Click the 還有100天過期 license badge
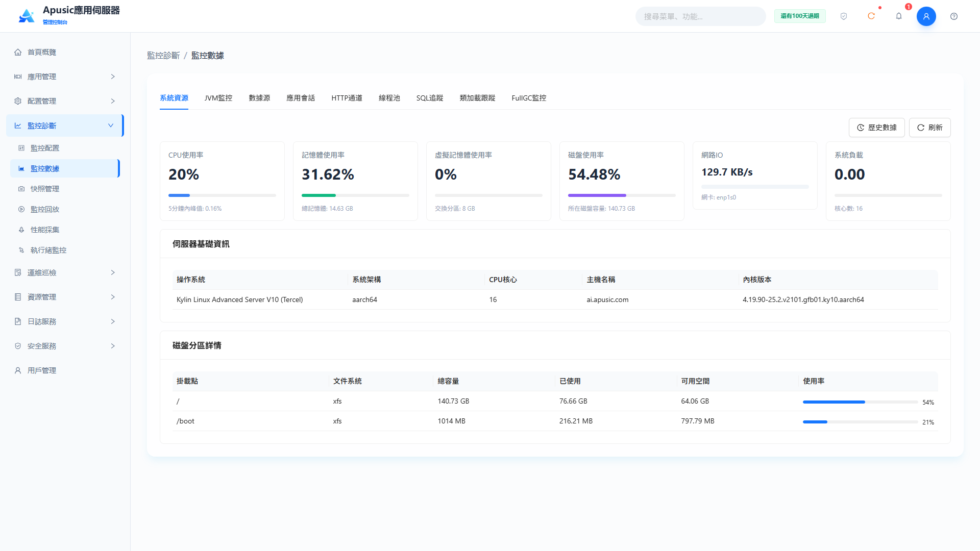 [x=800, y=16]
